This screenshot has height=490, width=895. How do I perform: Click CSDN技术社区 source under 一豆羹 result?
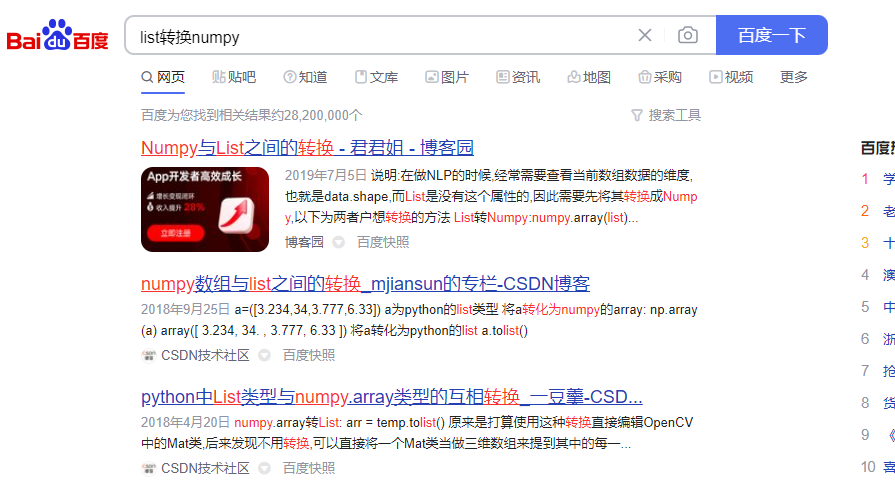pos(205,468)
